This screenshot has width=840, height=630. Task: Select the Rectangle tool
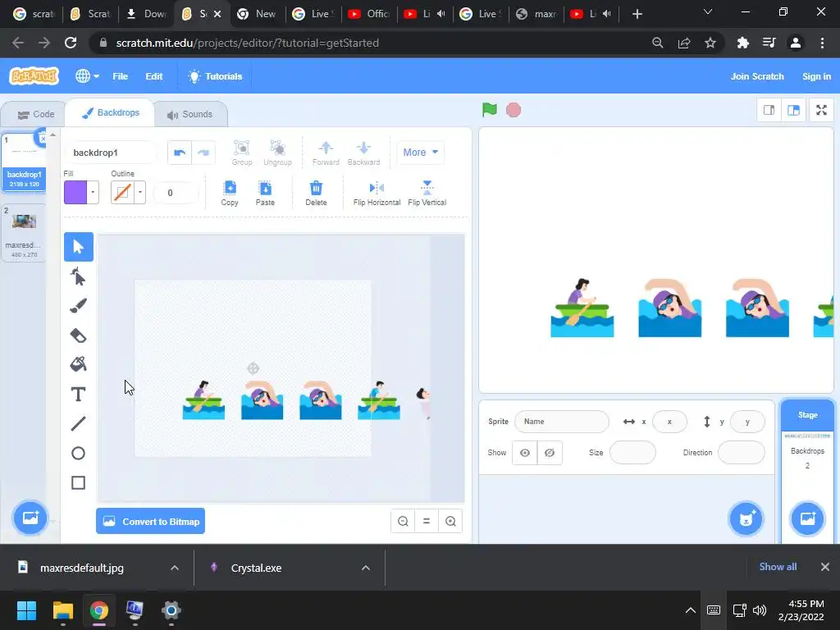pyautogui.click(x=78, y=482)
